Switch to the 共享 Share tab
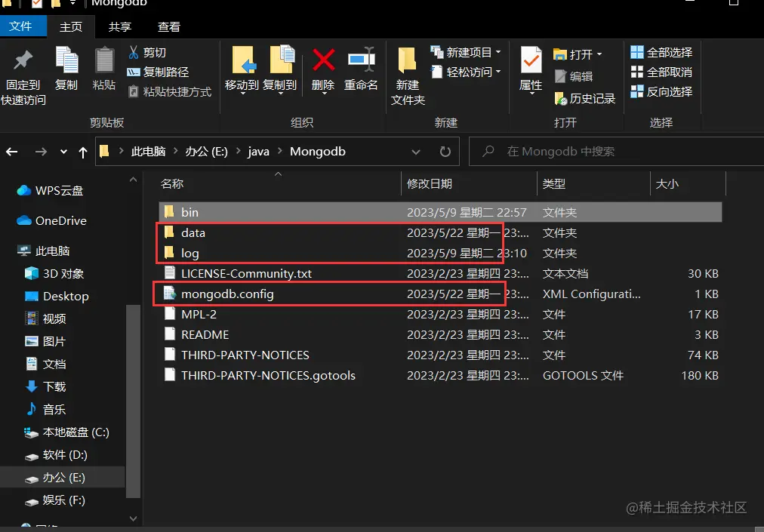The height and width of the screenshot is (532, 764). click(120, 27)
